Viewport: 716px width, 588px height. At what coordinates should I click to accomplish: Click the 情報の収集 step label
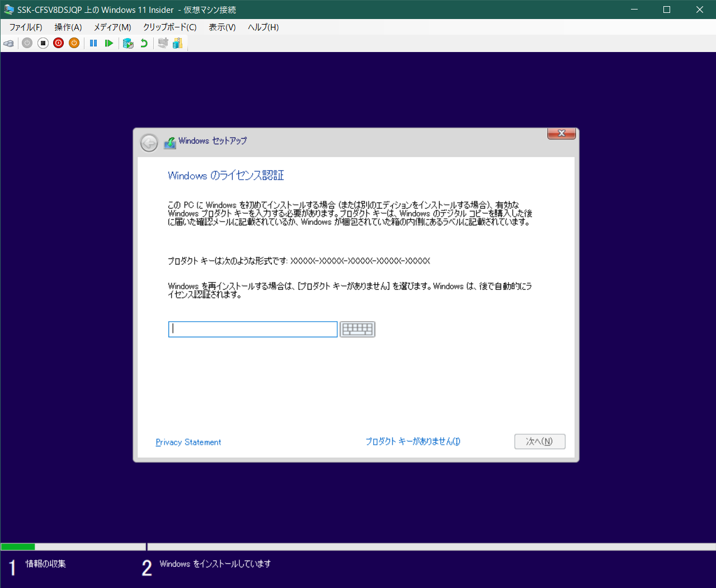point(46,564)
